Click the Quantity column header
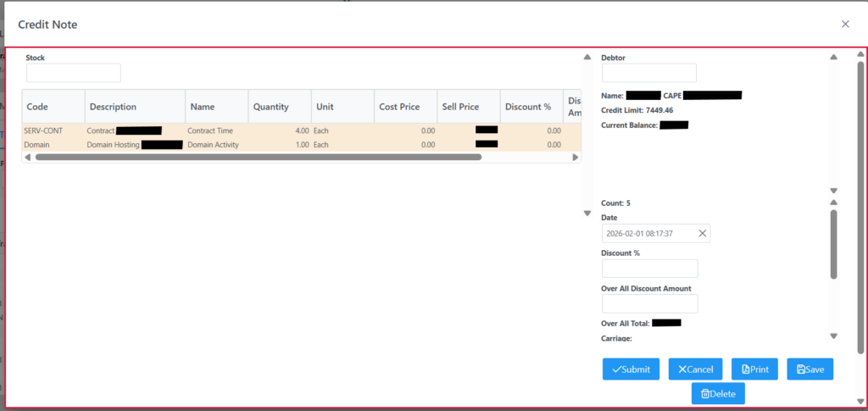 [x=270, y=107]
